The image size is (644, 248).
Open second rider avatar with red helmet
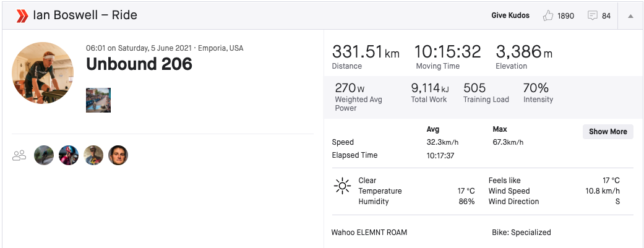pos(69,156)
